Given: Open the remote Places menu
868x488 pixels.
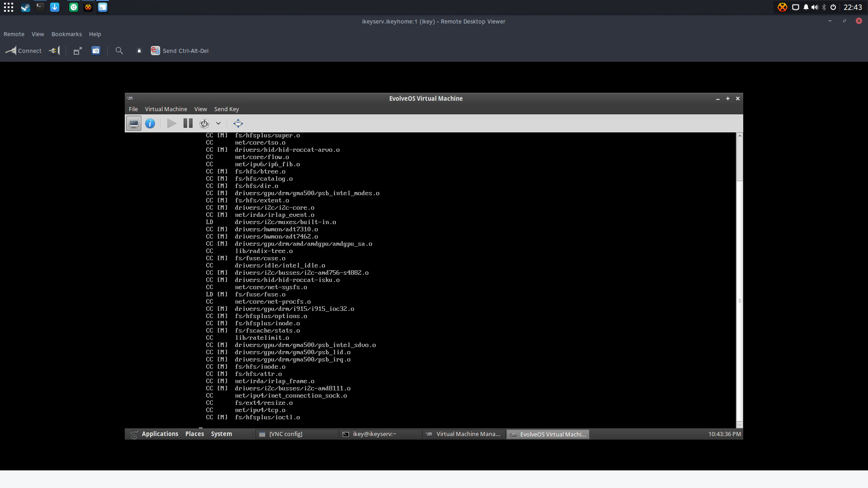Looking at the screenshot, I should point(195,434).
